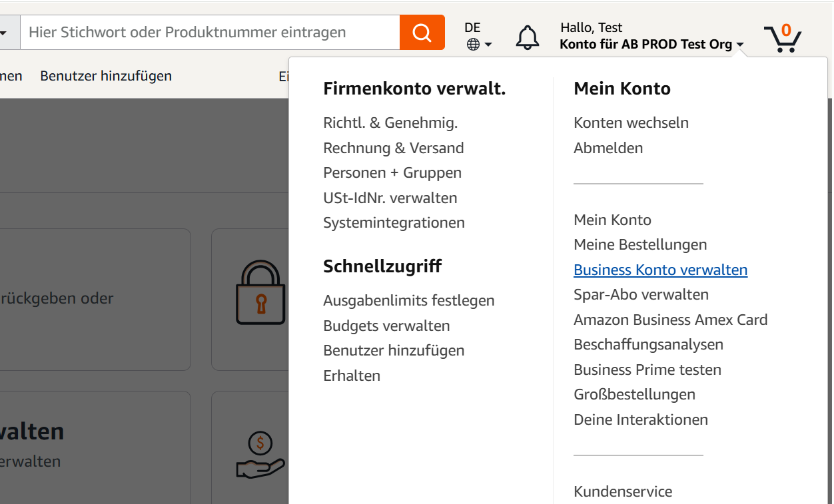Open the shopping cart icon
The image size is (834, 504).
[783, 37]
